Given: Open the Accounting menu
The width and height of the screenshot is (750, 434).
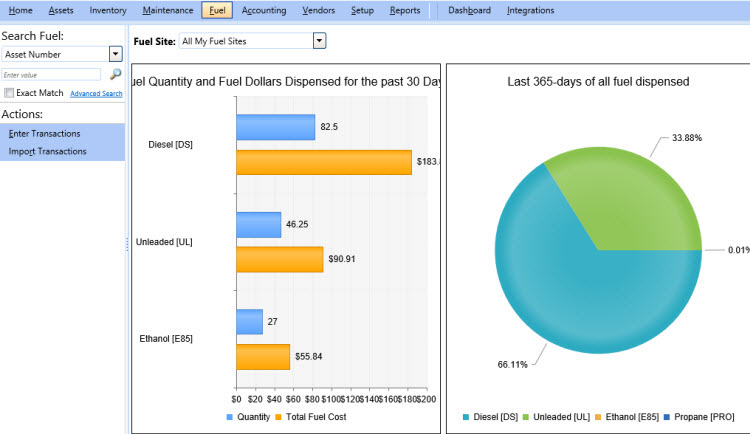Looking at the screenshot, I should 263,10.
